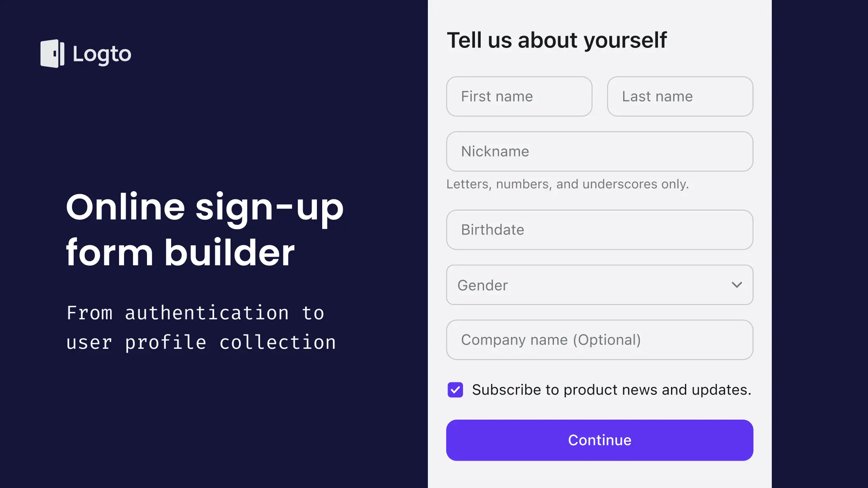
Task: Click the From authentication to user profile subtitle
Action: coord(201,328)
